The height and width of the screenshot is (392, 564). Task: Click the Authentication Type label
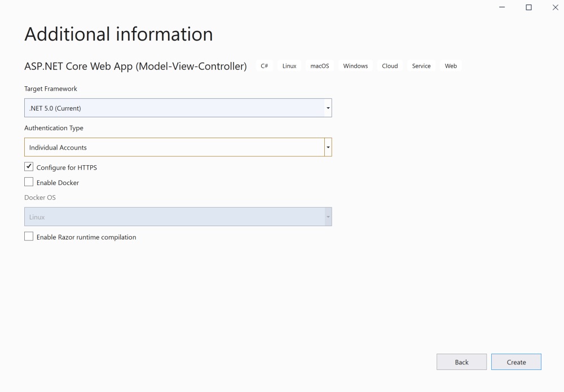(54, 128)
